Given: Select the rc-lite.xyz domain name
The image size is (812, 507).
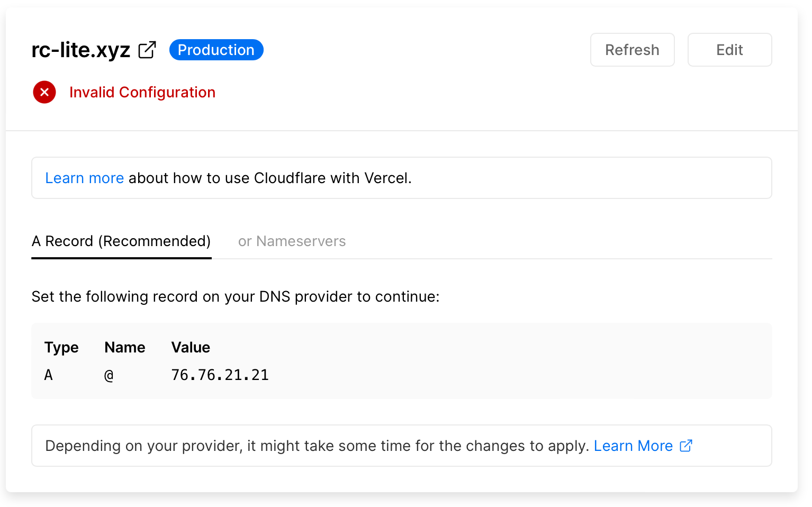Looking at the screenshot, I should [80, 49].
